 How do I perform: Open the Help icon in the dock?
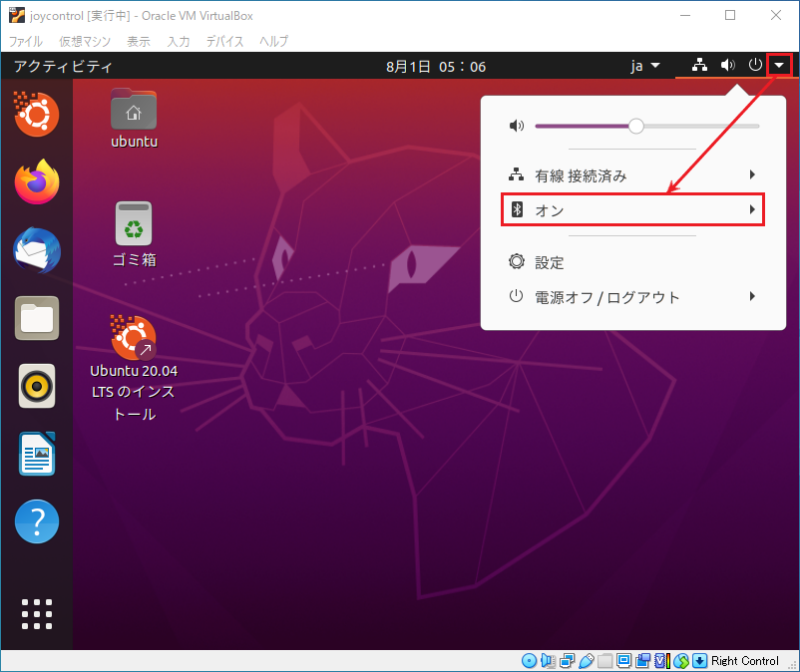tap(37, 521)
